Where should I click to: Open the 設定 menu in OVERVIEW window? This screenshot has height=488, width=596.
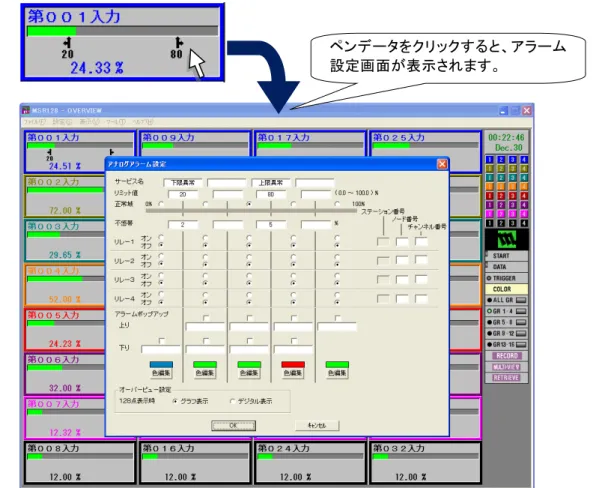point(62,122)
